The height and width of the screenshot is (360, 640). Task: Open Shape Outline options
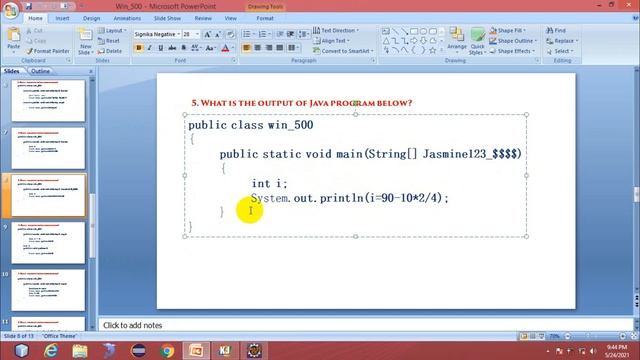pos(513,41)
